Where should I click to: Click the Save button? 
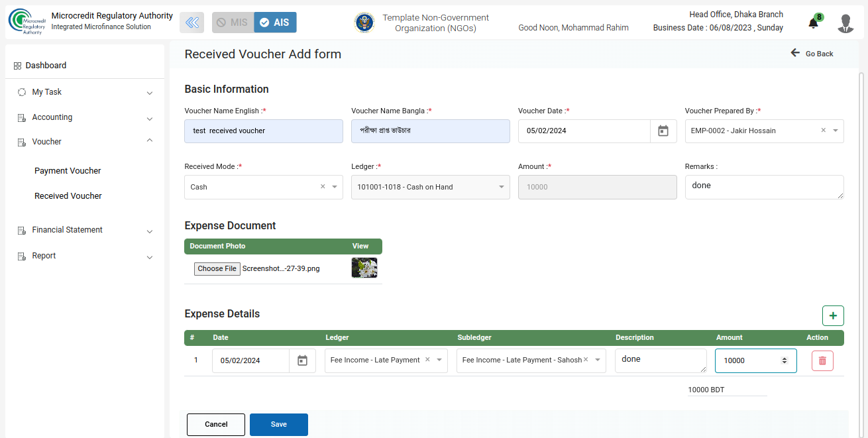(278, 424)
